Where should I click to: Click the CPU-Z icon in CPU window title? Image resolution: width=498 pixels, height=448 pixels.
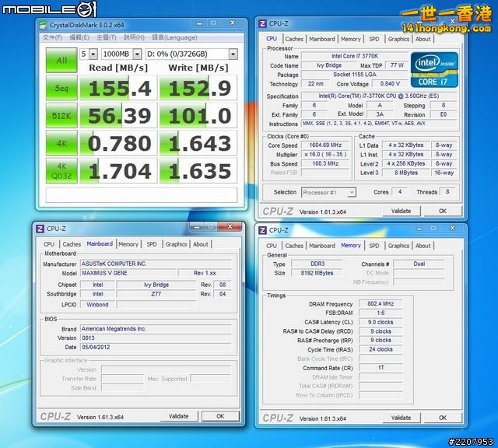point(263,24)
